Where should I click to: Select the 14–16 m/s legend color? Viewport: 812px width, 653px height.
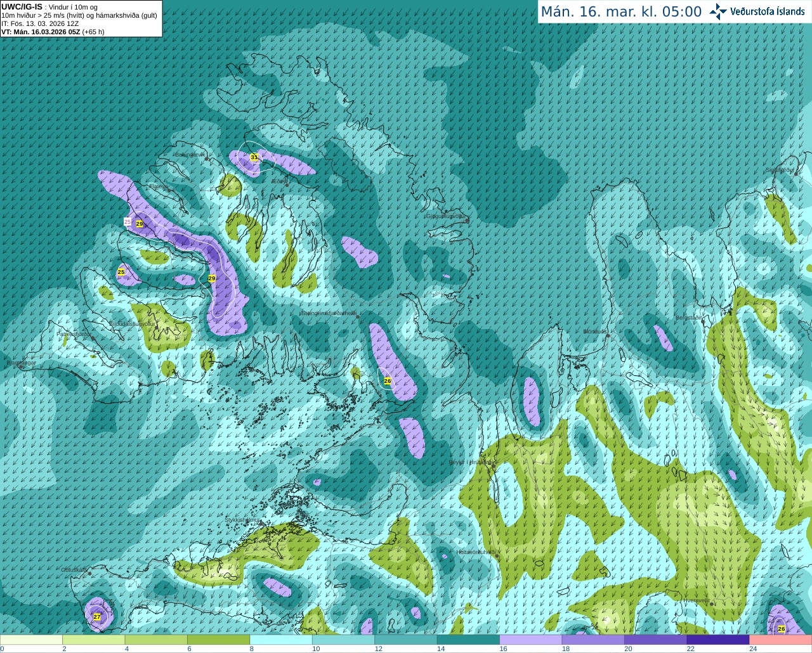(468, 640)
